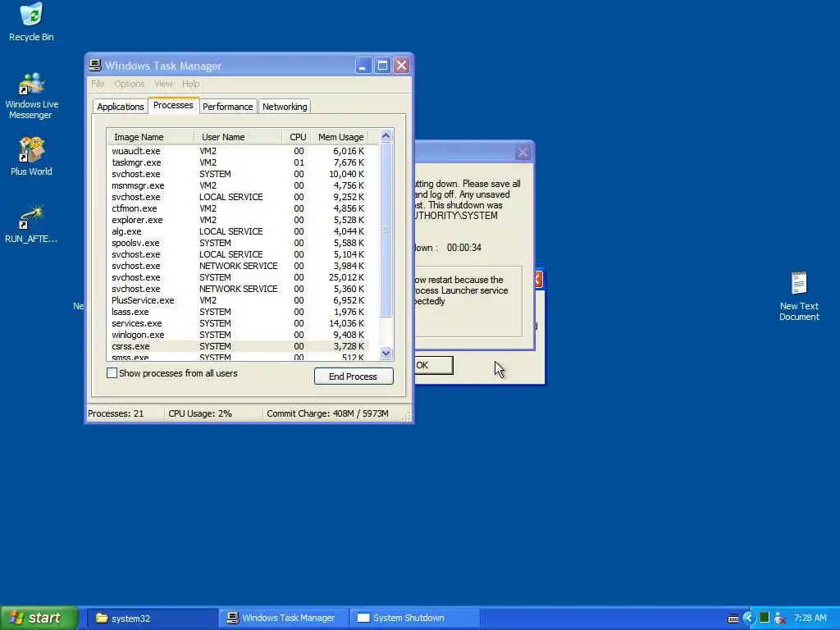
Task: Click the green CPU usage tray icon
Action: (x=764, y=619)
